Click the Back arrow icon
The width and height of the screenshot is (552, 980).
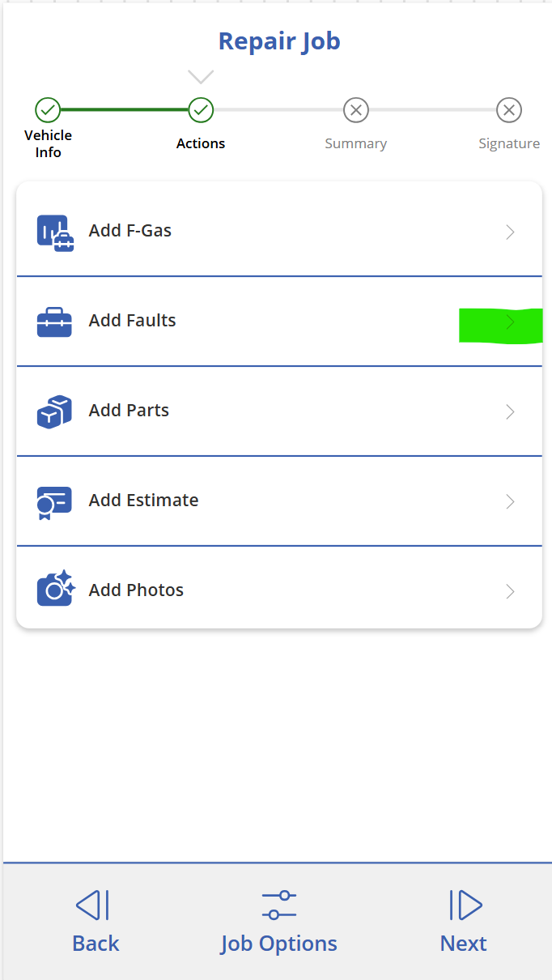(x=92, y=905)
